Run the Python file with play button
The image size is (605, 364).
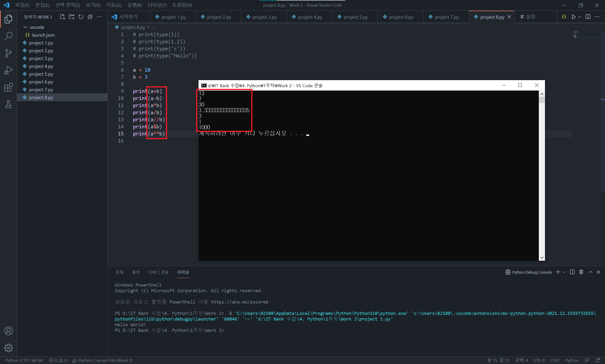click(x=574, y=17)
